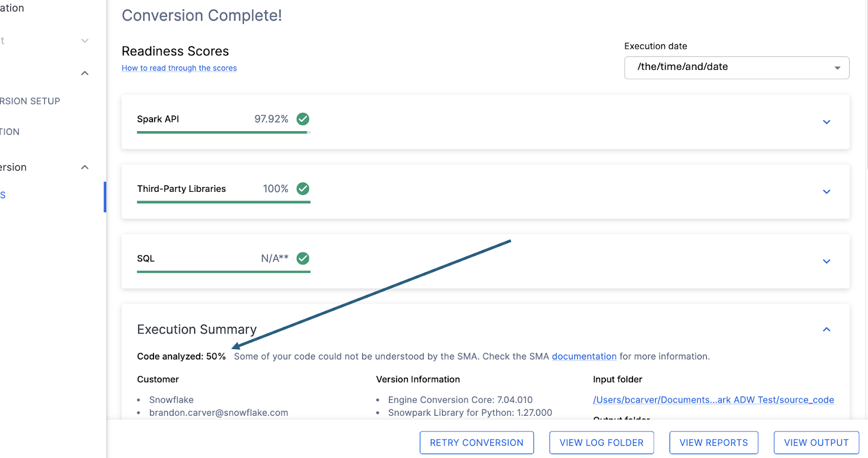Collapse the Execution Summary section
Image resolution: width=868 pixels, height=458 pixels.
click(x=826, y=330)
